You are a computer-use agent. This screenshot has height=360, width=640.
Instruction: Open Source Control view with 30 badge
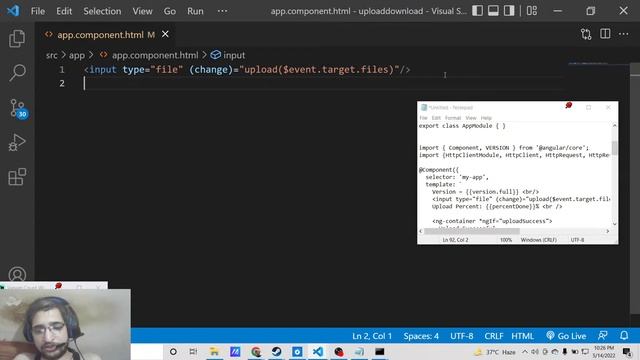click(x=18, y=109)
